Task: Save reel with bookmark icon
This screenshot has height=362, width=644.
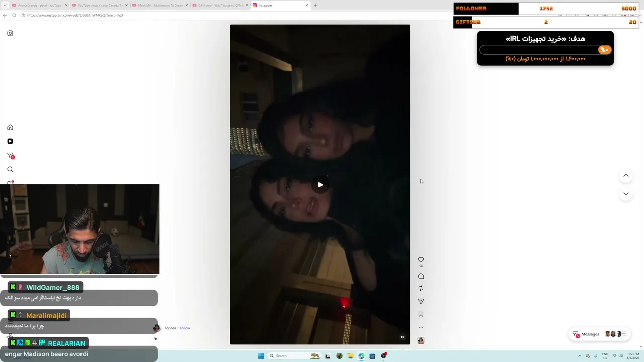Action: (x=421, y=314)
